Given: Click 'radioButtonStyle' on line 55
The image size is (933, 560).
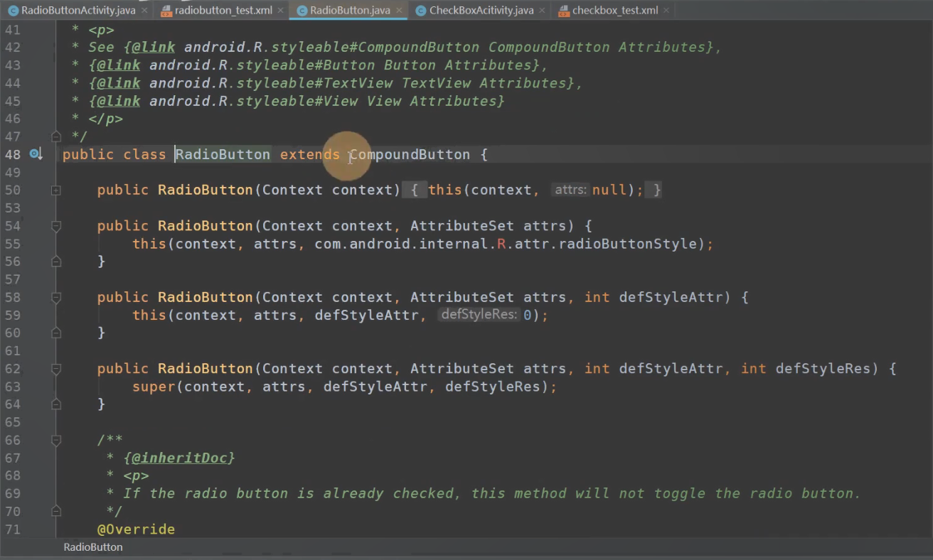Looking at the screenshot, I should click(628, 244).
